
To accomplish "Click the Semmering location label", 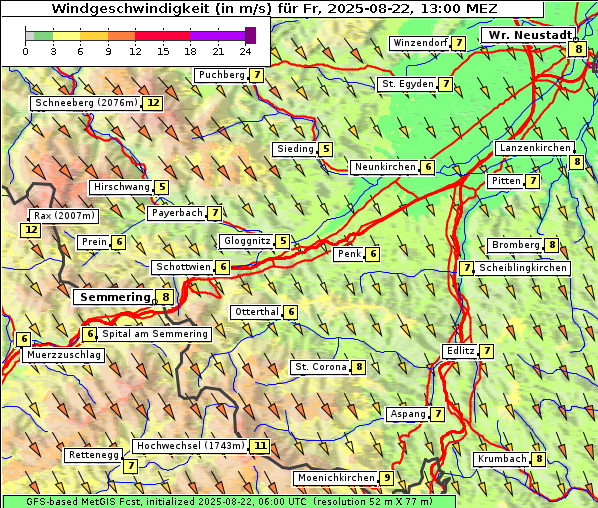I will [115, 297].
